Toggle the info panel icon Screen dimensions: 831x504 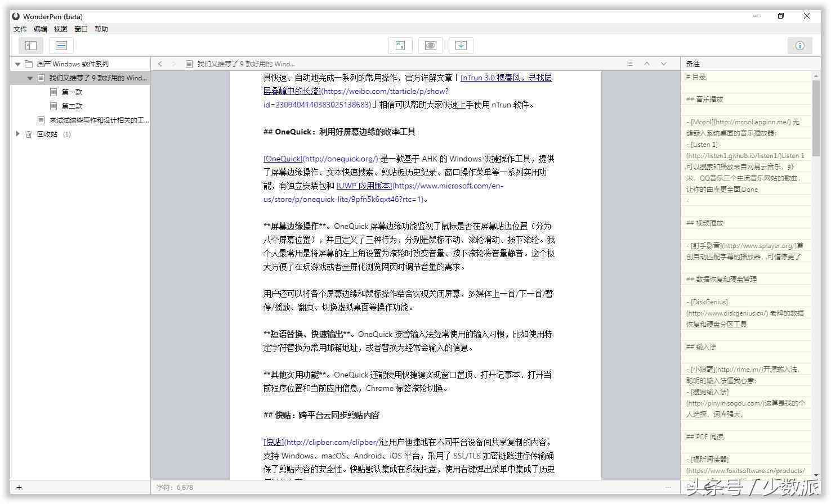click(x=800, y=46)
